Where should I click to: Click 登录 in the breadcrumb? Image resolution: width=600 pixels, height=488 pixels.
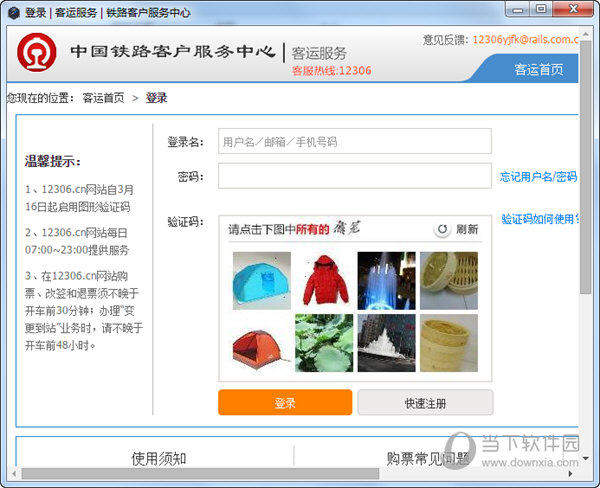coord(156,98)
